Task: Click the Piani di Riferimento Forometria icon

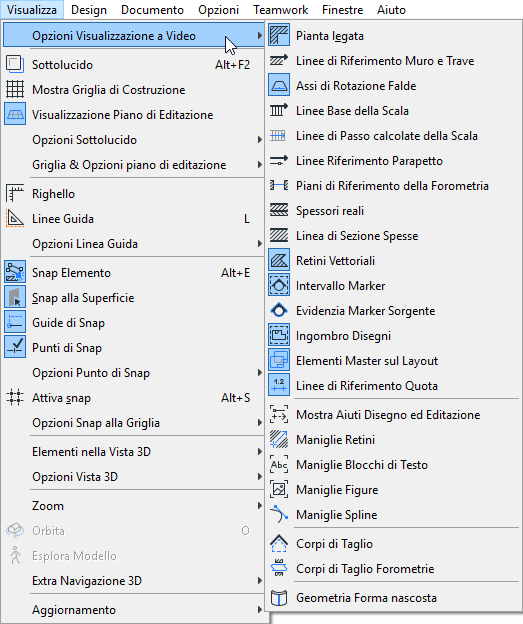Action: [279, 185]
